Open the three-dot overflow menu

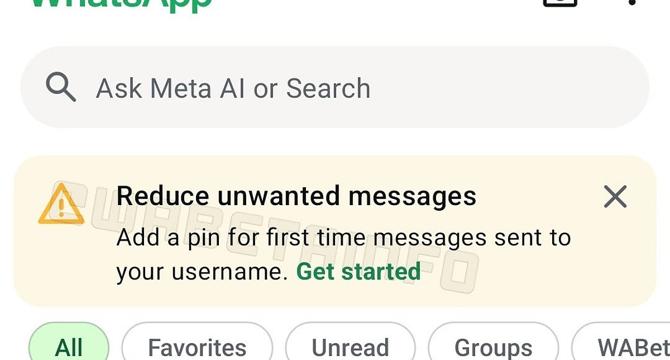pos(633,3)
